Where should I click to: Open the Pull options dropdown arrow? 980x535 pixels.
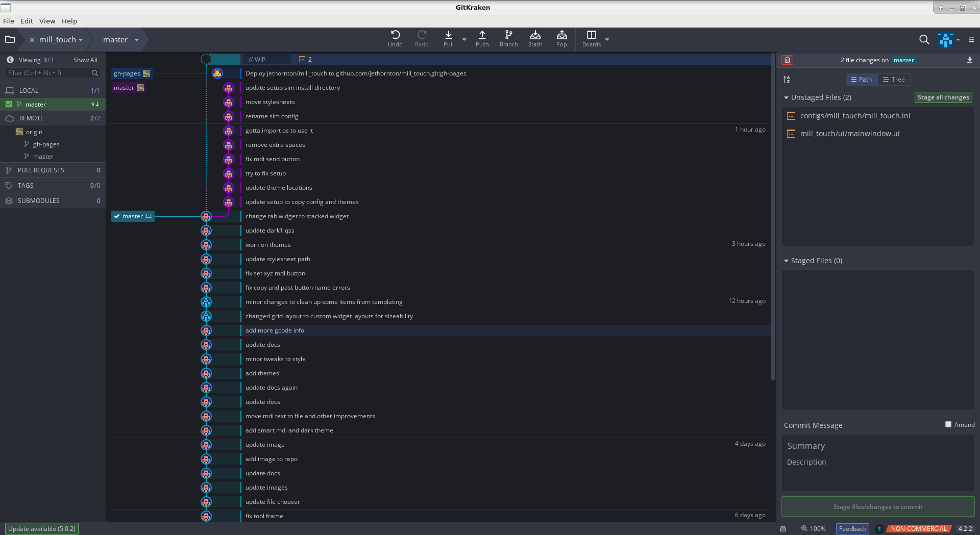(x=464, y=39)
